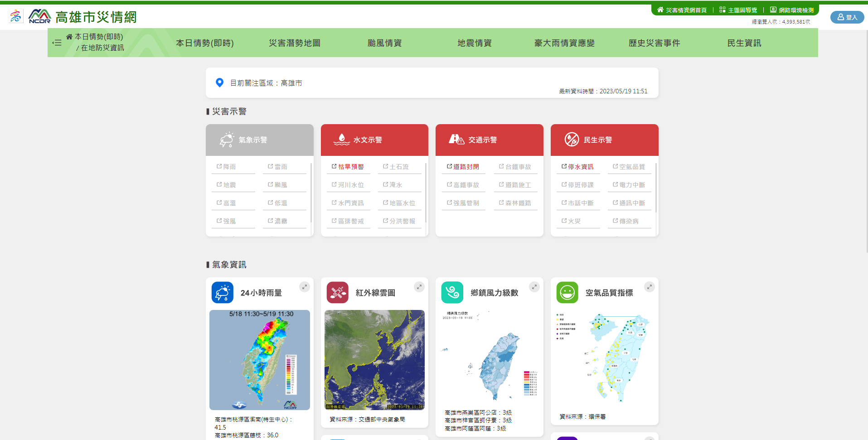The width and height of the screenshot is (868, 440).
Task: Click the 水文示警 water drop icon
Action: 341,140
